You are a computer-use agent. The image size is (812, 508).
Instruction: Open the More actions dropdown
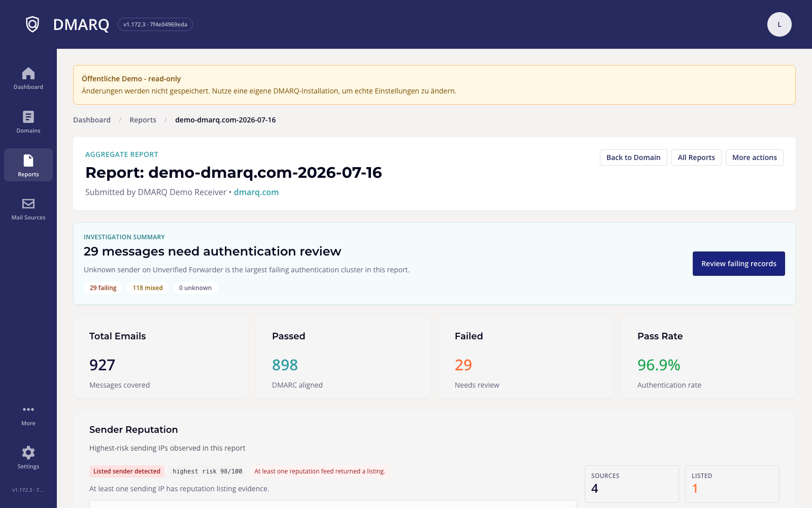coord(755,157)
